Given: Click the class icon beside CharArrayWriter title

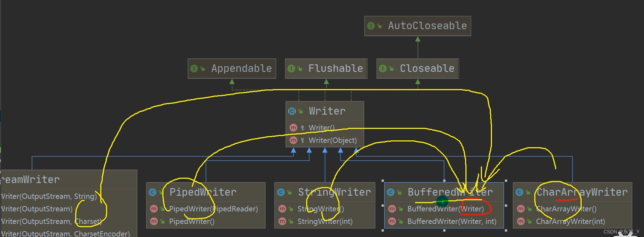Looking at the screenshot, I should tap(519, 192).
